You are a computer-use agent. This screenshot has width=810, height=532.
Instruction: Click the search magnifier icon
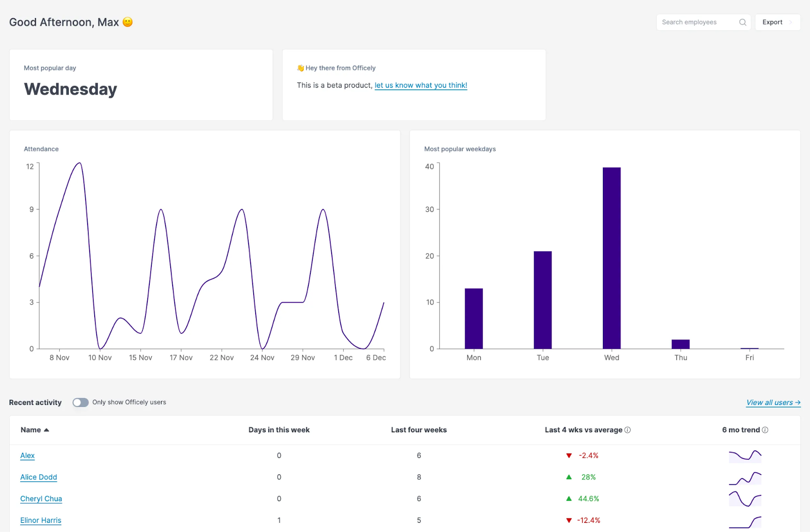coord(742,22)
